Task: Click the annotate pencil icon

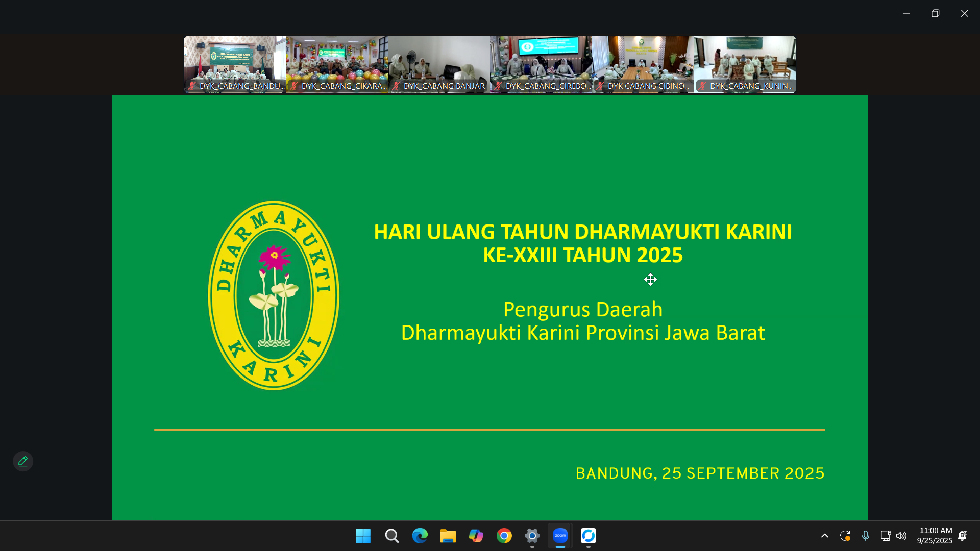Action: tap(23, 461)
